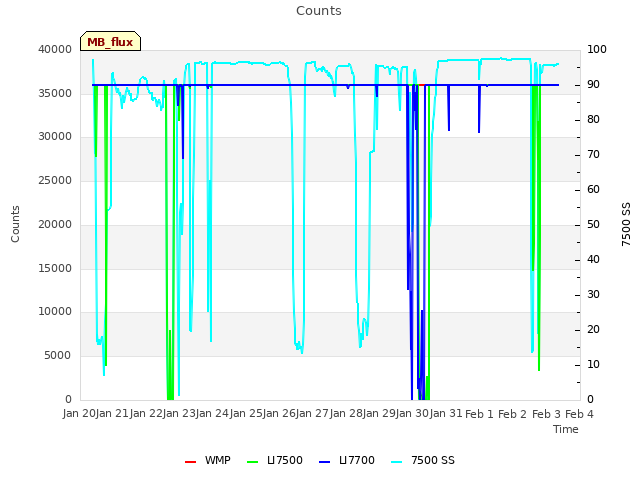The image size is (640, 480).
Task: Click the 25000 left axis tick label
Action: click(55, 180)
